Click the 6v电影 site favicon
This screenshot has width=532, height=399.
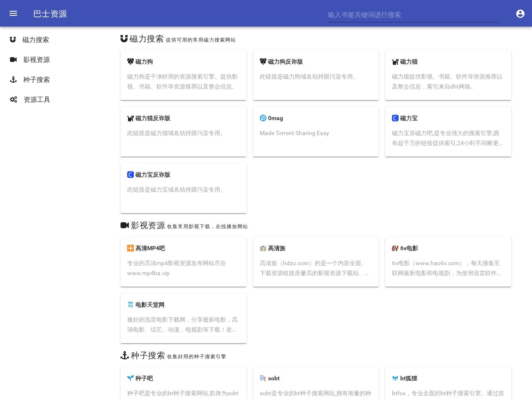(x=395, y=248)
